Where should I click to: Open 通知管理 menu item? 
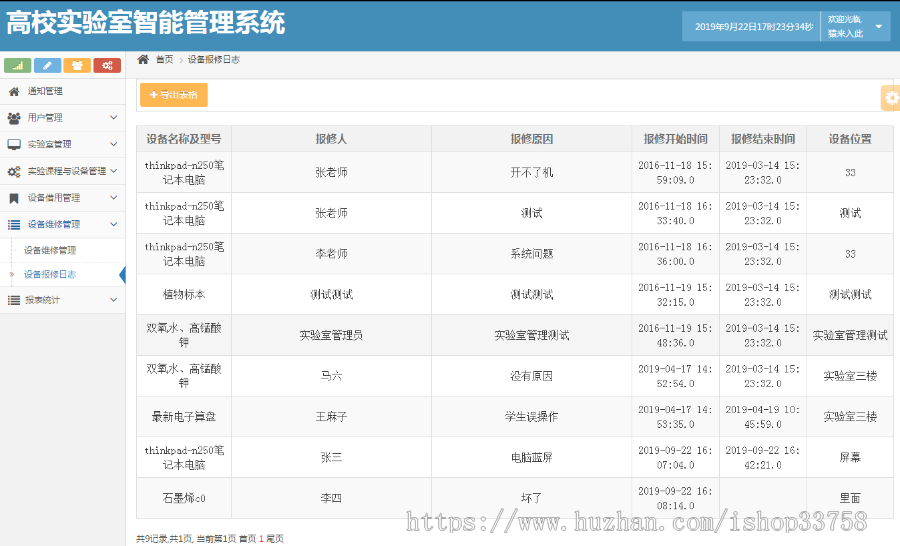(x=63, y=91)
